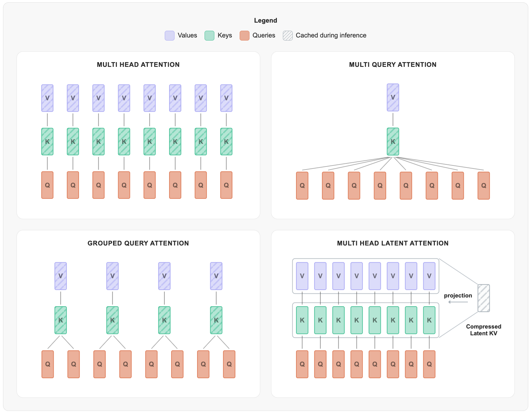Click the Legend heading
This screenshot has width=532, height=416.
point(265,20)
